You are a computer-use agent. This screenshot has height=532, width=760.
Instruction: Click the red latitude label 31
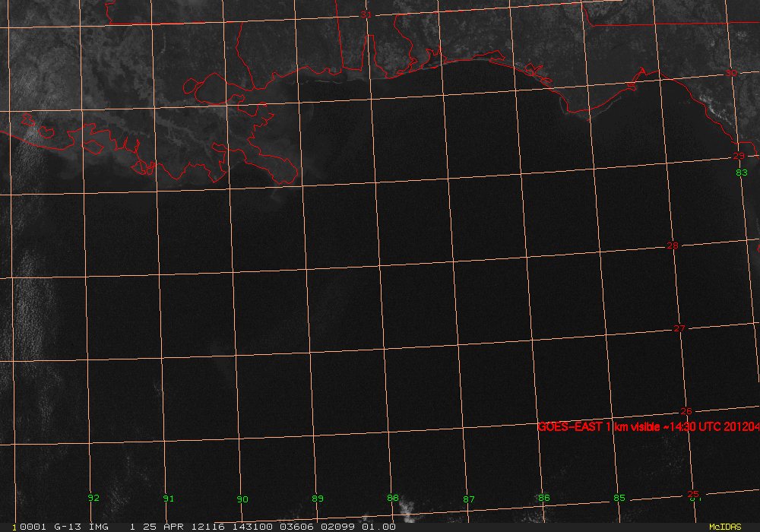[366, 14]
